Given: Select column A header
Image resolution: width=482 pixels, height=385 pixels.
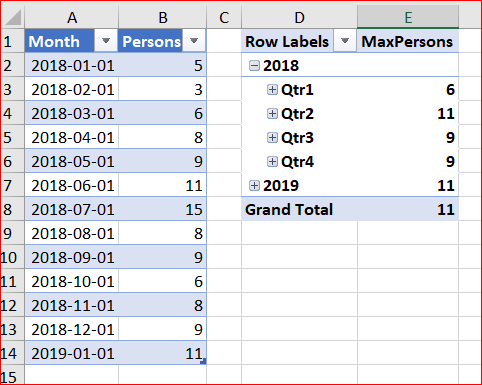Looking at the screenshot, I should pyautogui.click(x=72, y=17).
